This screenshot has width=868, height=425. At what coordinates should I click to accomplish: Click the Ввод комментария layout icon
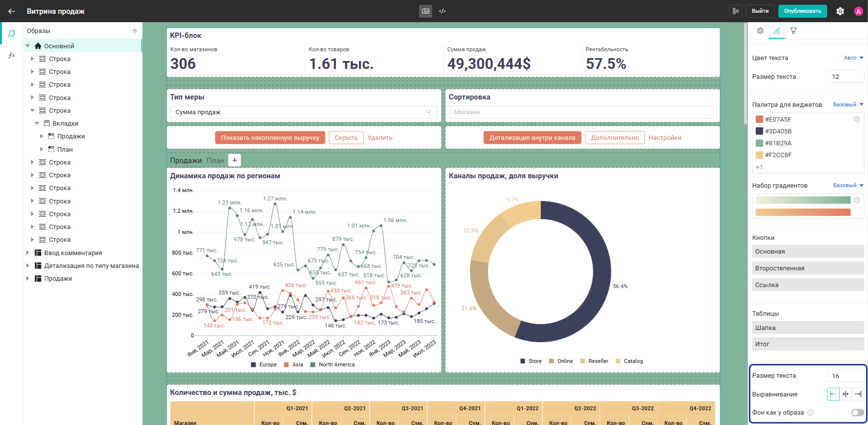pos(38,253)
